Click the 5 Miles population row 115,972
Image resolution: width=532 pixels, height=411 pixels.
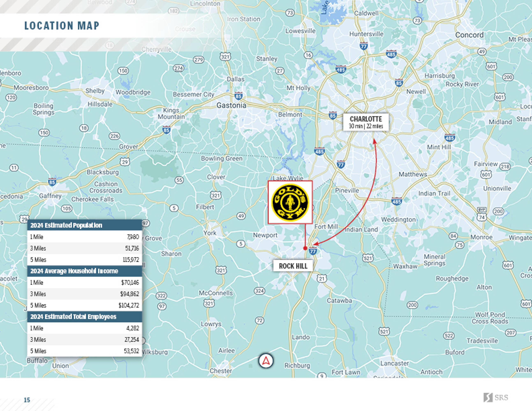84,260
